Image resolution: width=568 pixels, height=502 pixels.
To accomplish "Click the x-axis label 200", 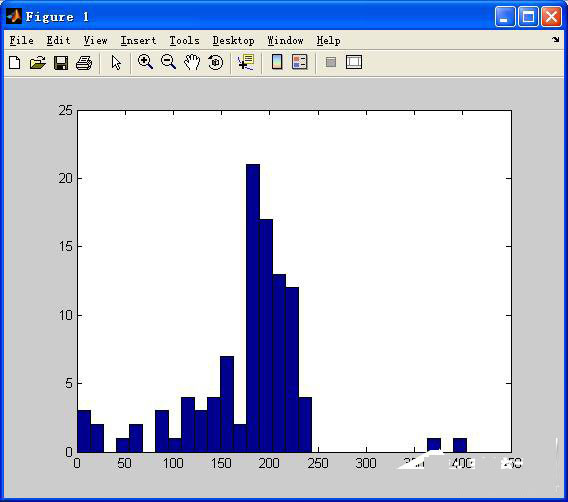I will pyautogui.click(x=269, y=463).
